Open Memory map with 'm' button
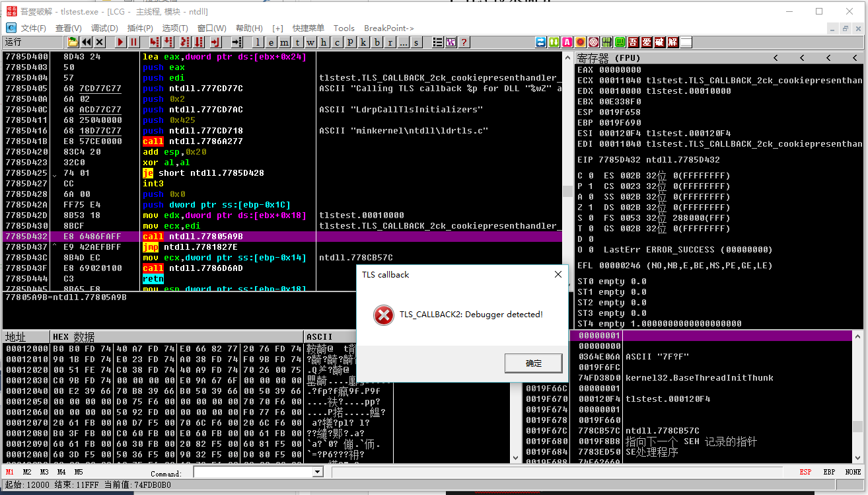Viewport: 868px width, 495px height. click(284, 42)
